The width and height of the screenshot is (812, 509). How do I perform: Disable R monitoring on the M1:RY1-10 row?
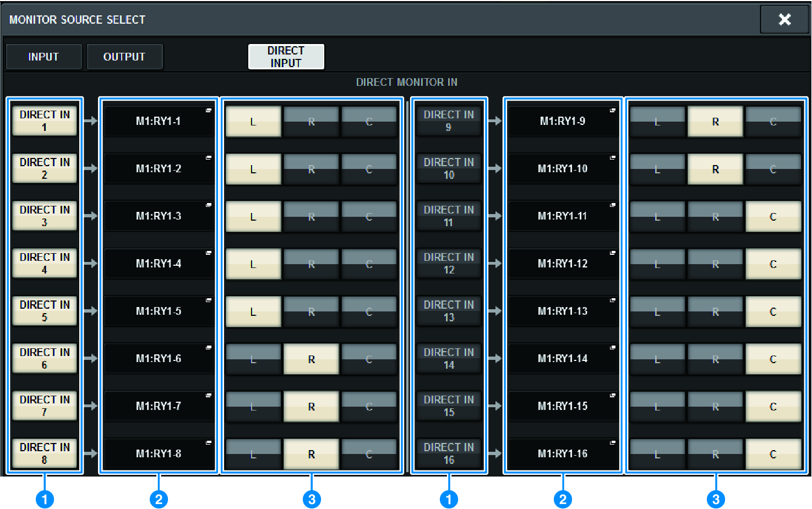[x=715, y=168]
